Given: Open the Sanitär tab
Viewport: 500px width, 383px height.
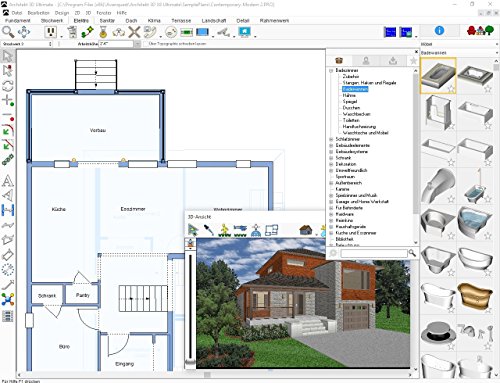Looking at the screenshot, I should pos(107,21).
